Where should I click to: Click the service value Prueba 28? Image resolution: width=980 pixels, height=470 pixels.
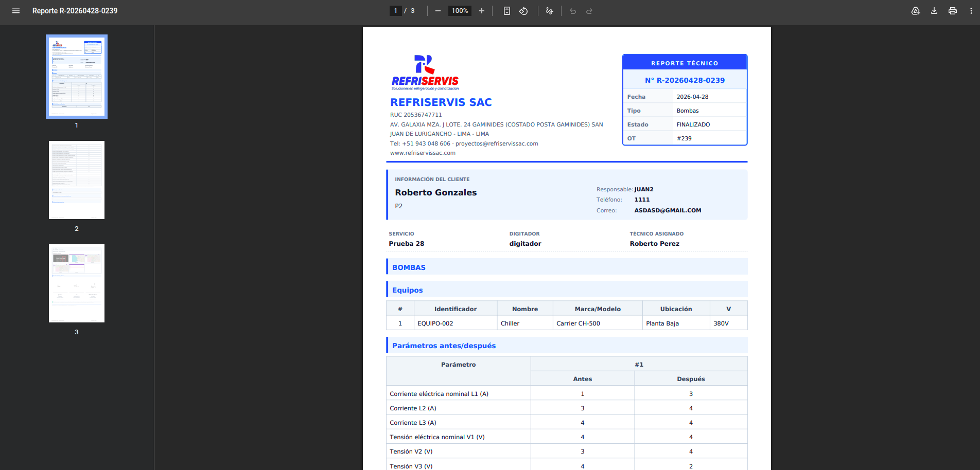click(407, 244)
